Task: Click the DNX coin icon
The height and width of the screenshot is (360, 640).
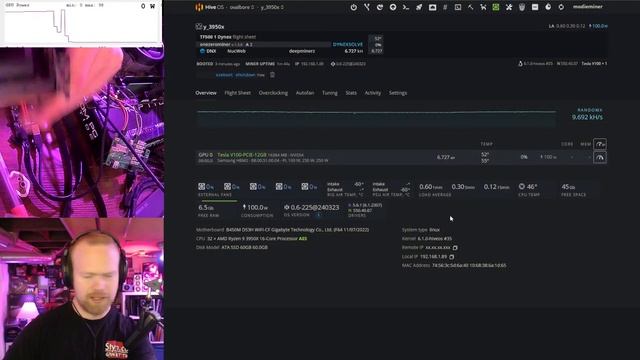Action: click(202, 51)
